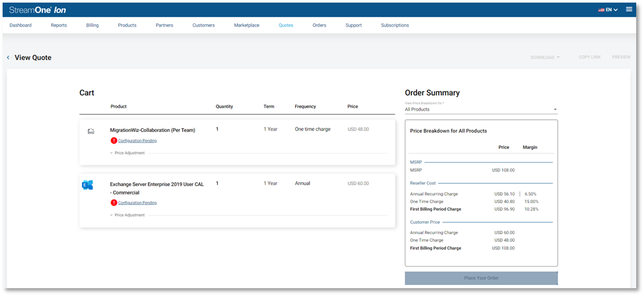Click the US flag language icon
Image resolution: width=644 pixels, height=296 pixels.
pyautogui.click(x=601, y=10)
